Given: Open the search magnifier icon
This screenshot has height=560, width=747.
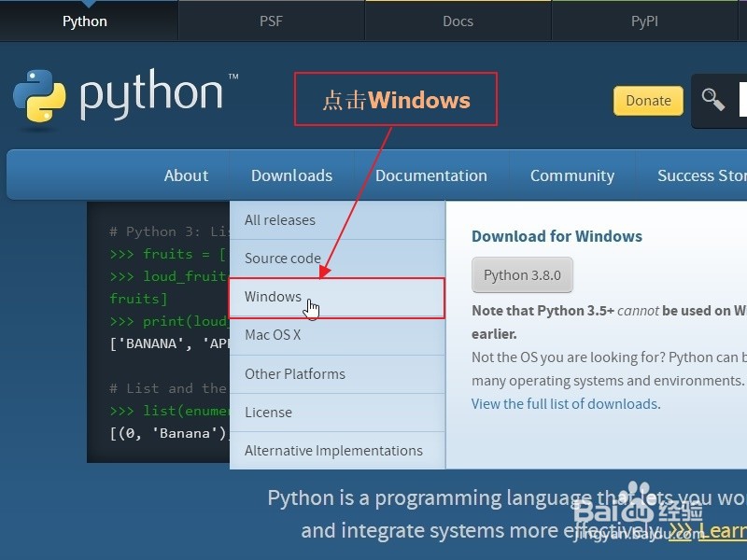Looking at the screenshot, I should [714, 98].
